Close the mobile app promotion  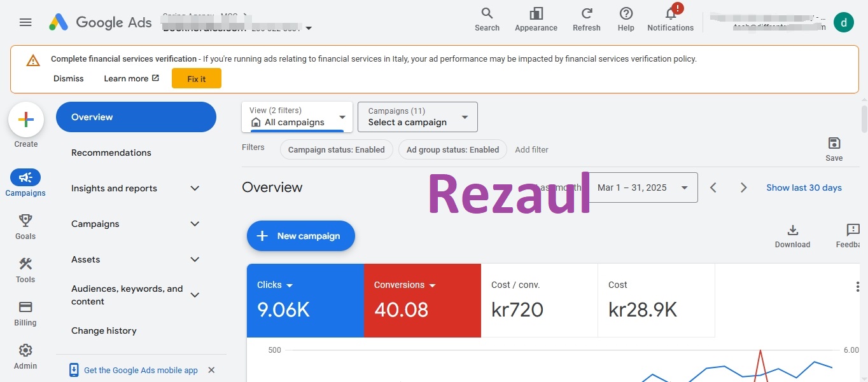[x=211, y=370]
